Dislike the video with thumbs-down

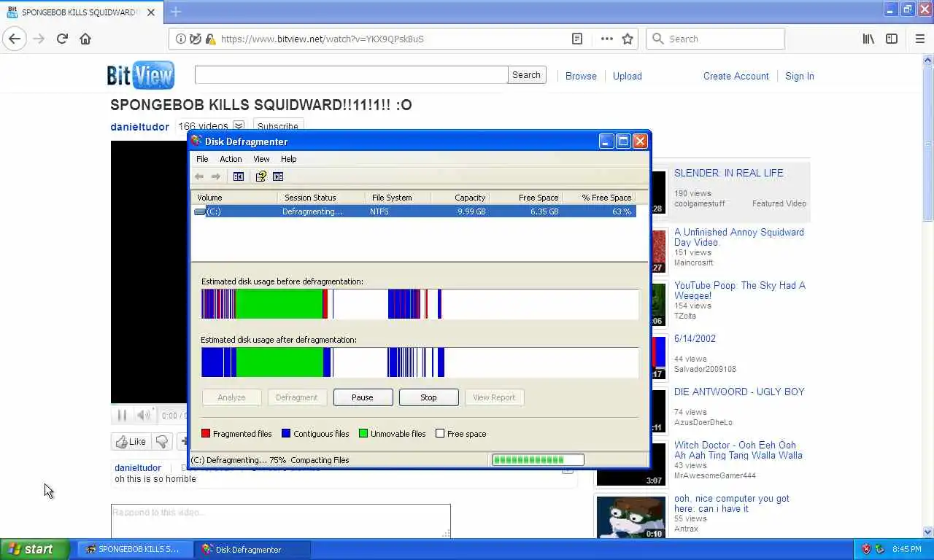click(162, 441)
